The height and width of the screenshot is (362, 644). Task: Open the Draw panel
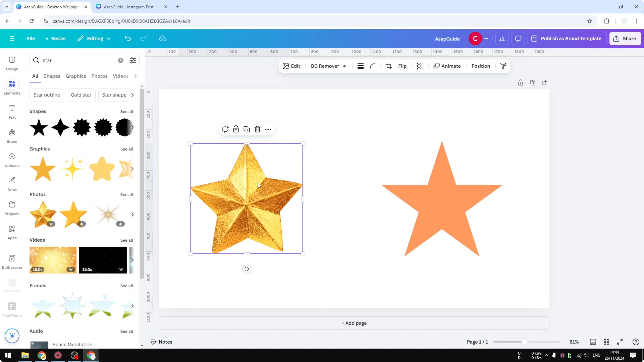point(12,184)
